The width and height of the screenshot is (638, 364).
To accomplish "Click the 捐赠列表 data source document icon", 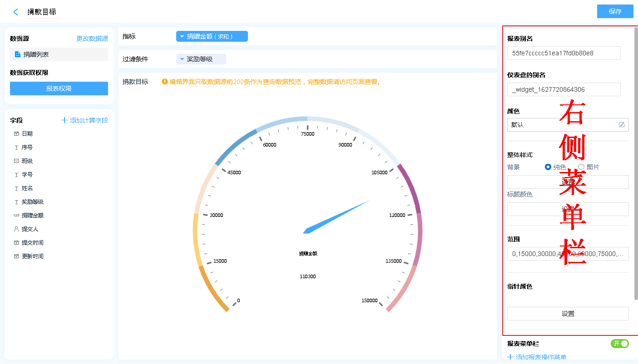I will 18,54.
